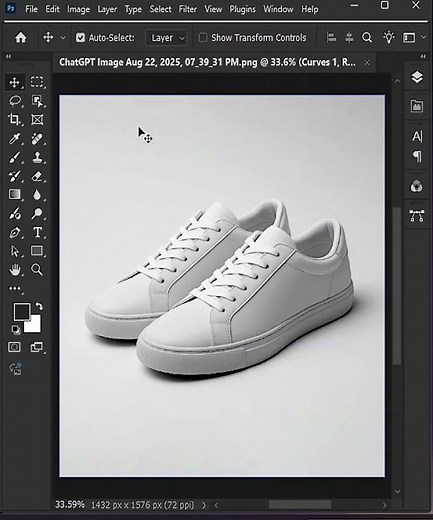This screenshot has height=520, width=433.
Task: Align horizontal centers in options bar
Action: [349, 37]
